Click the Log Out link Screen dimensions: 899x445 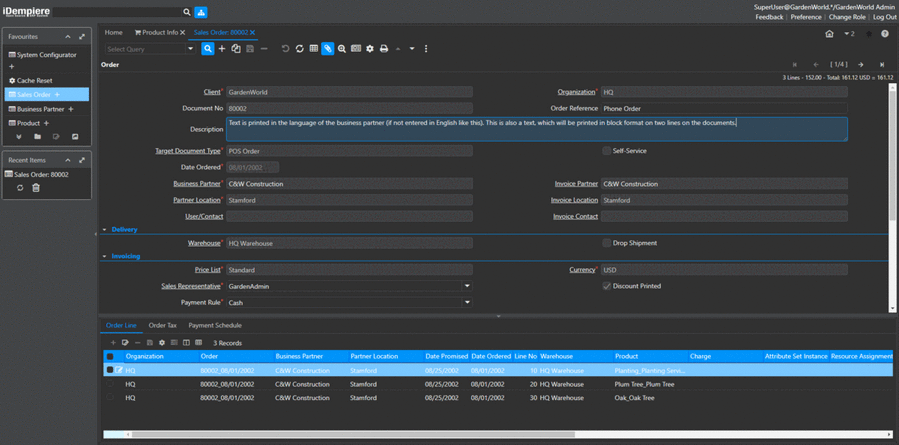click(x=884, y=17)
